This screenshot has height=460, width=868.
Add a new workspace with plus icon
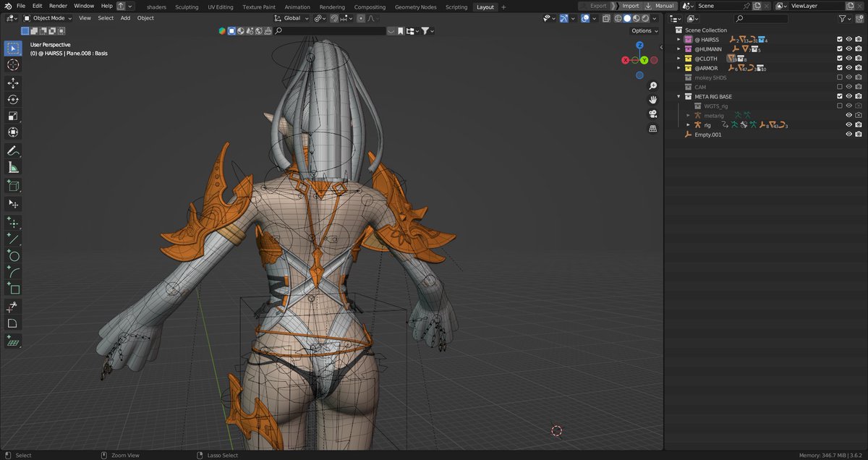click(x=502, y=7)
